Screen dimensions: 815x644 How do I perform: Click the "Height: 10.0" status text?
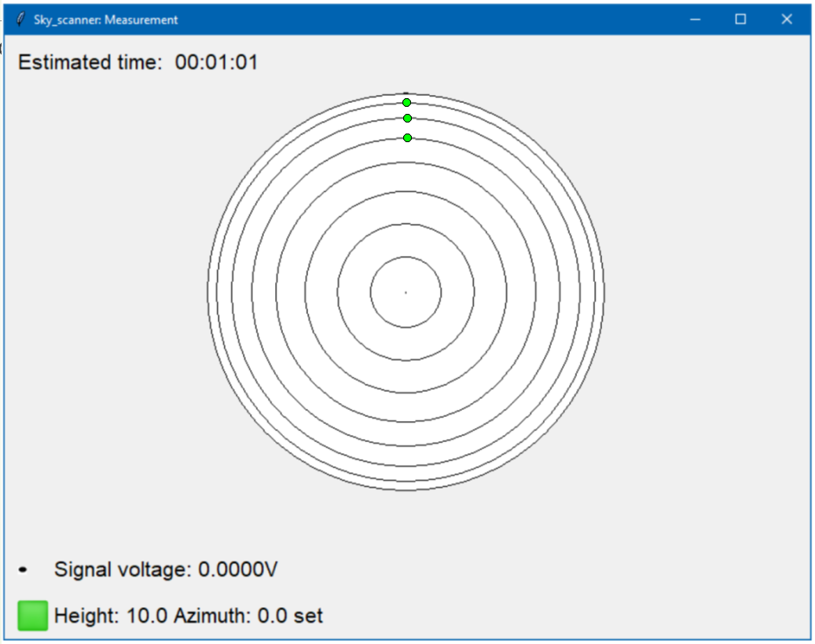coord(111,616)
